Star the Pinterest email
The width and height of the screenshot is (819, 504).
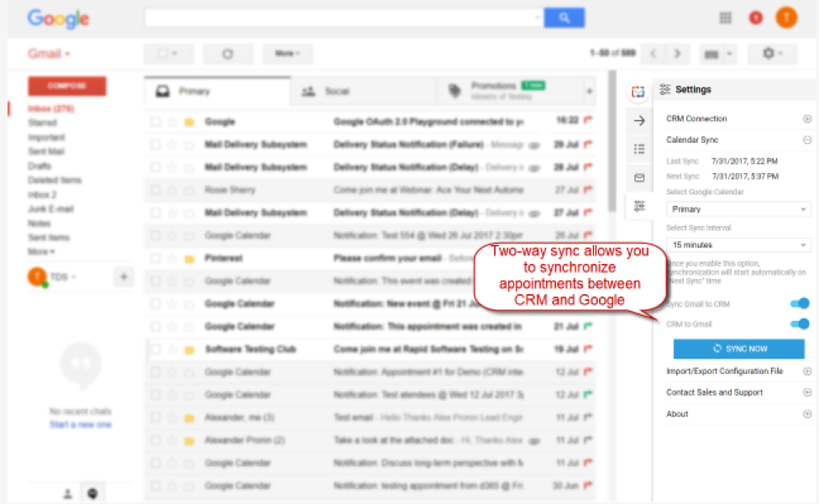point(172,259)
